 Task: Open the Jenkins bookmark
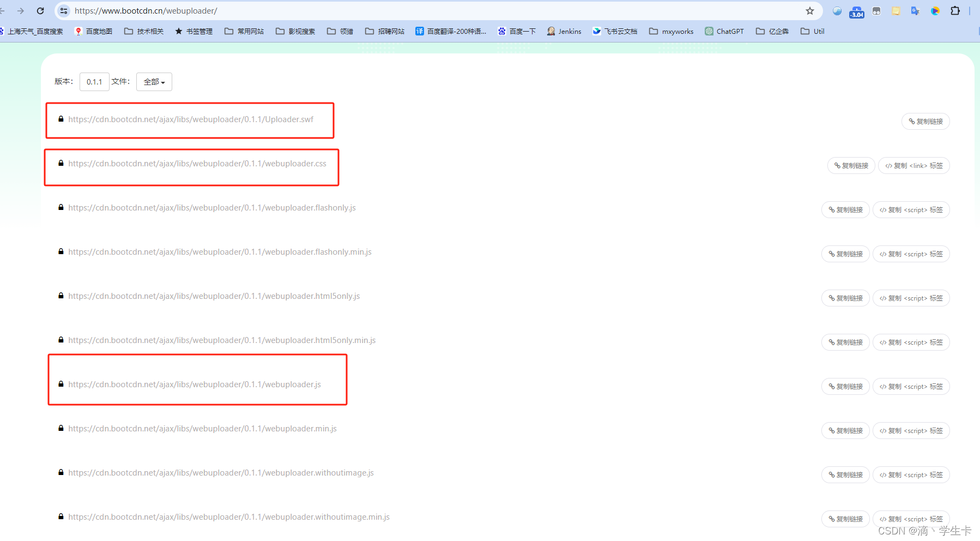click(564, 32)
